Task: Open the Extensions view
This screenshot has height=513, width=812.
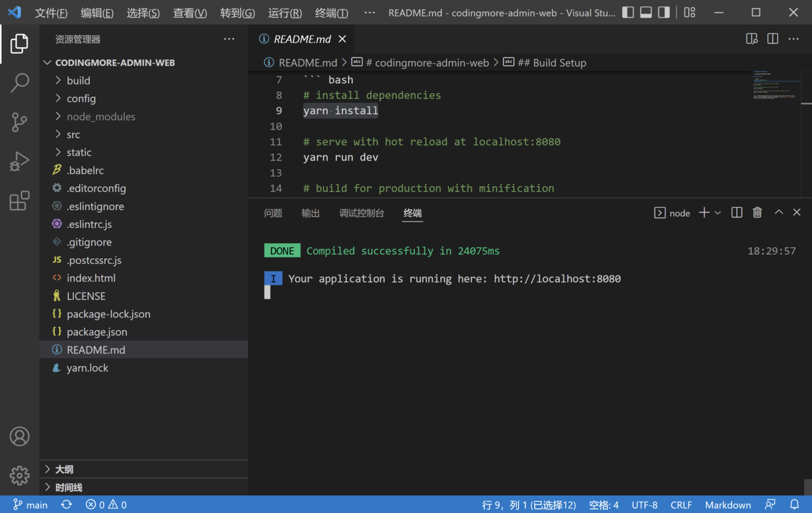Action: point(20,200)
